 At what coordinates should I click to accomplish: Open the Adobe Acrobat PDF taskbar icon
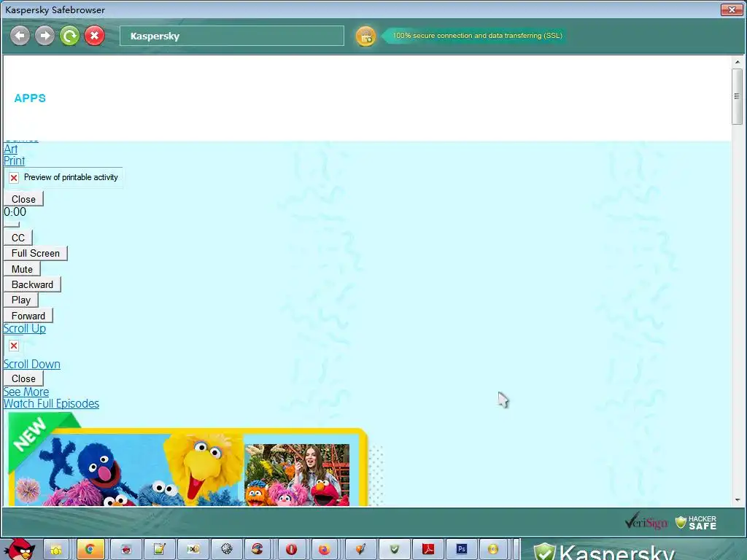point(428,550)
